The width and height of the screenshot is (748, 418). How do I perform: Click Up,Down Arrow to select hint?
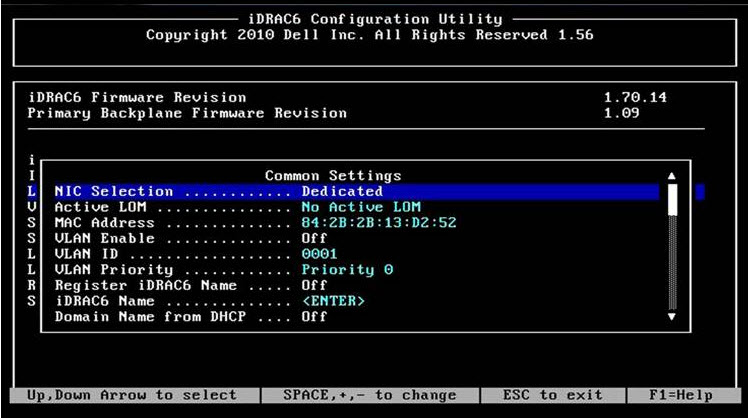[132, 396]
